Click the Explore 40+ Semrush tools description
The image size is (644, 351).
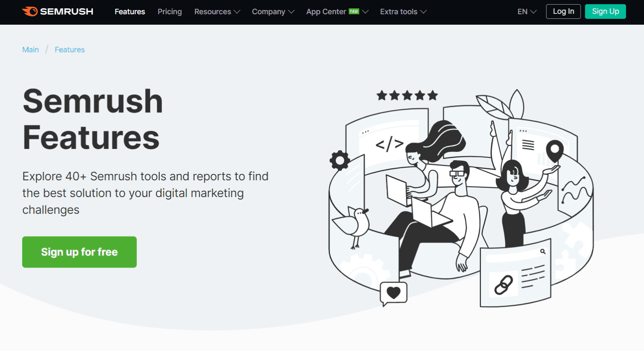pos(145,193)
